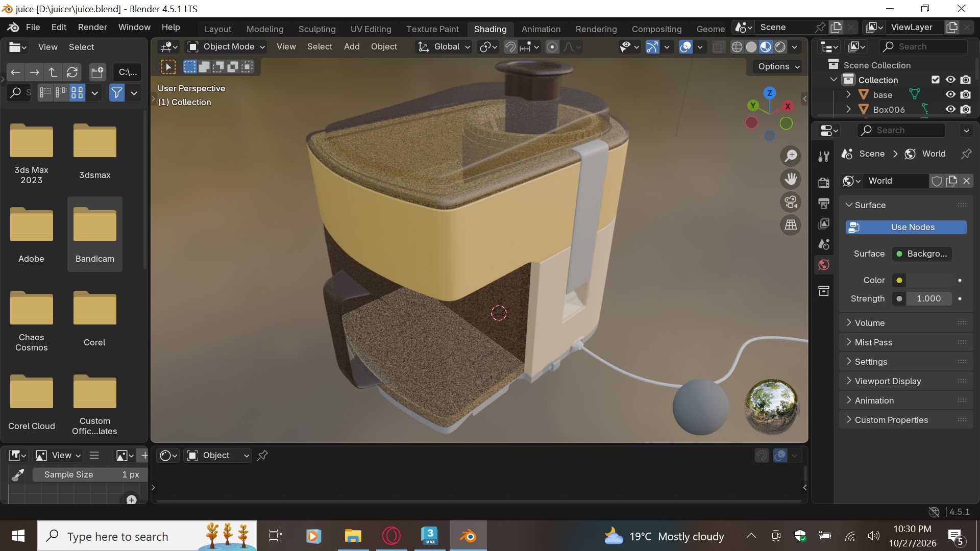Open the View Layer properties tab
Viewport: 980px width, 551px height.
[x=823, y=223]
